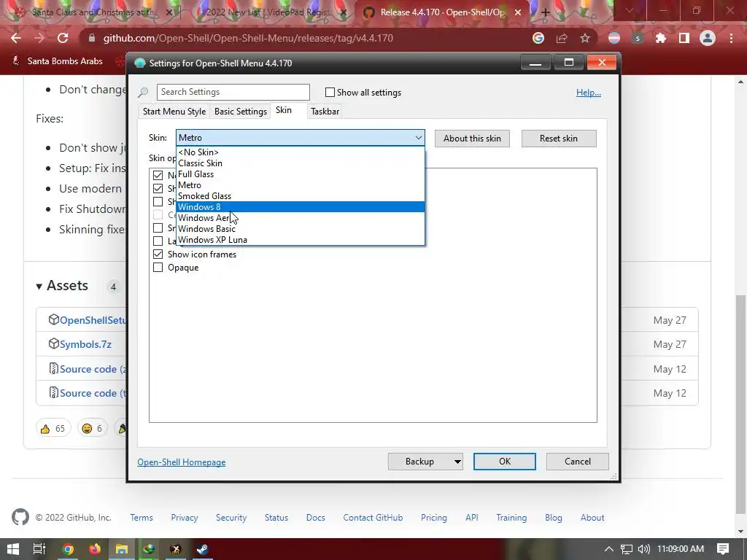Screen dimensions: 747x560
Task: Open Firefox from the taskbar
Action: point(95,549)
